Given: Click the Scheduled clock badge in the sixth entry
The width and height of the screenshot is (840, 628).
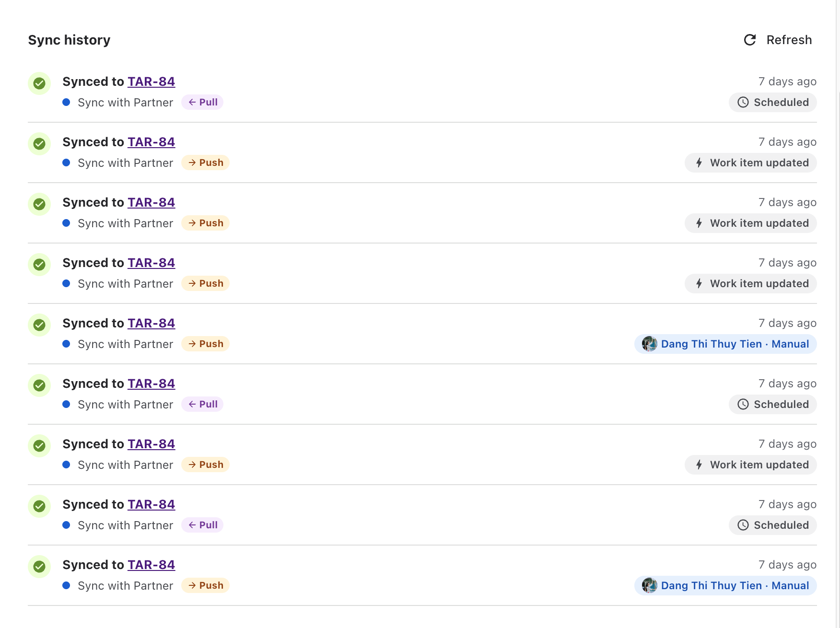Looking at the screenshot, I should click(x=773, y=404).
